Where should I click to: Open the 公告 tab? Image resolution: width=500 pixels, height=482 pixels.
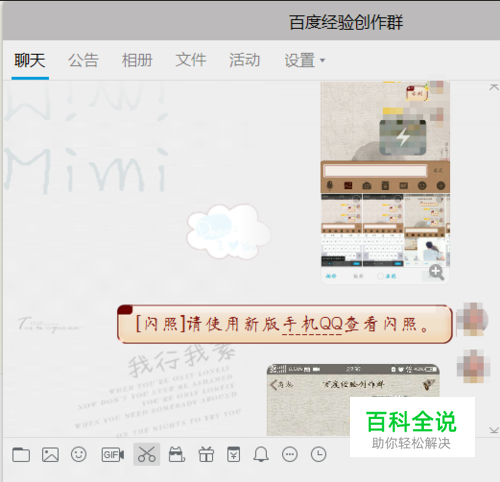pos(83,61)
